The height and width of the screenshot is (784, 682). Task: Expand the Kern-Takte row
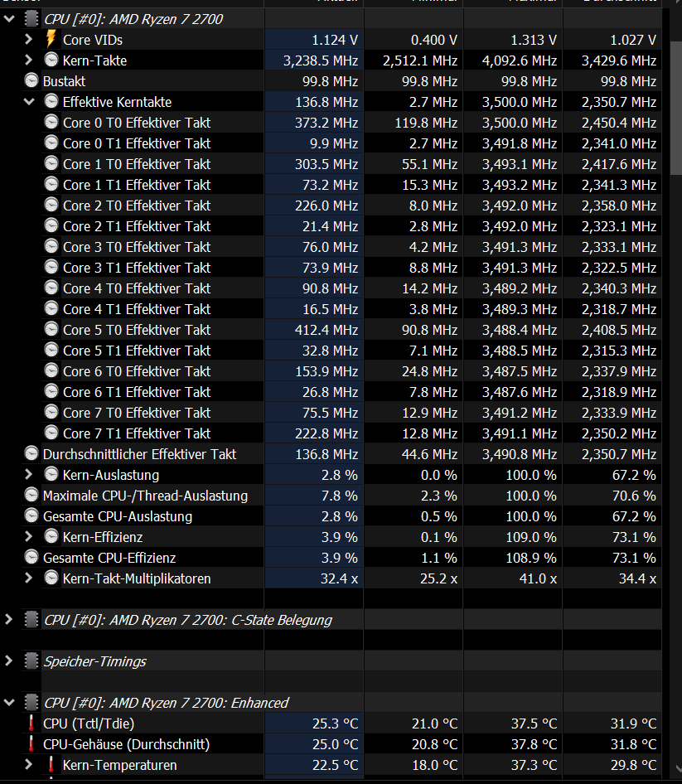(x=28, y=60)
